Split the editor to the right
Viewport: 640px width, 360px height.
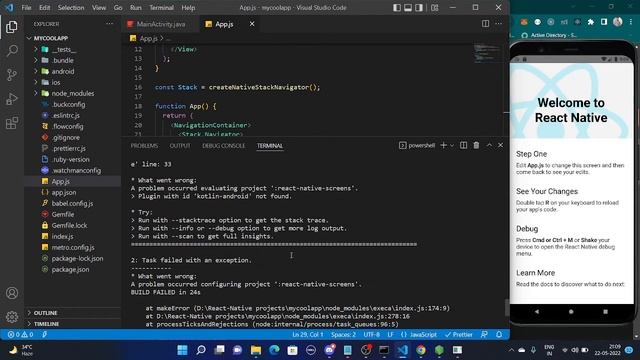(485, 24)
